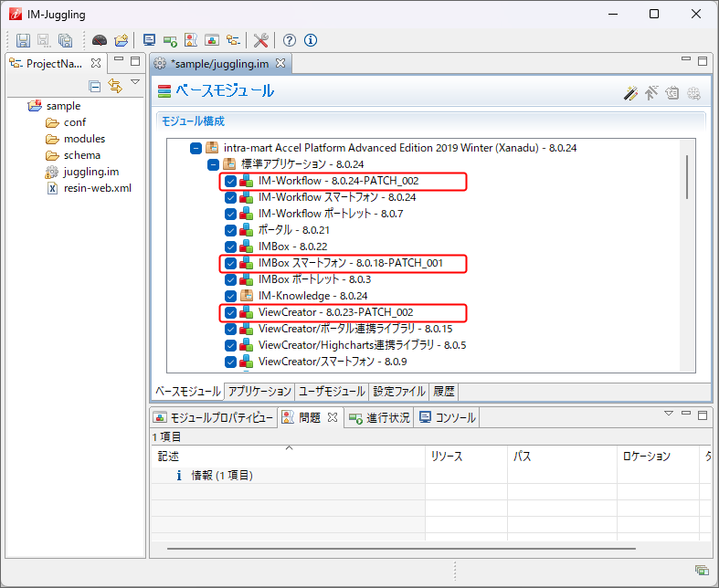
Task: Click リソース column header
Action: pos(466,456)
